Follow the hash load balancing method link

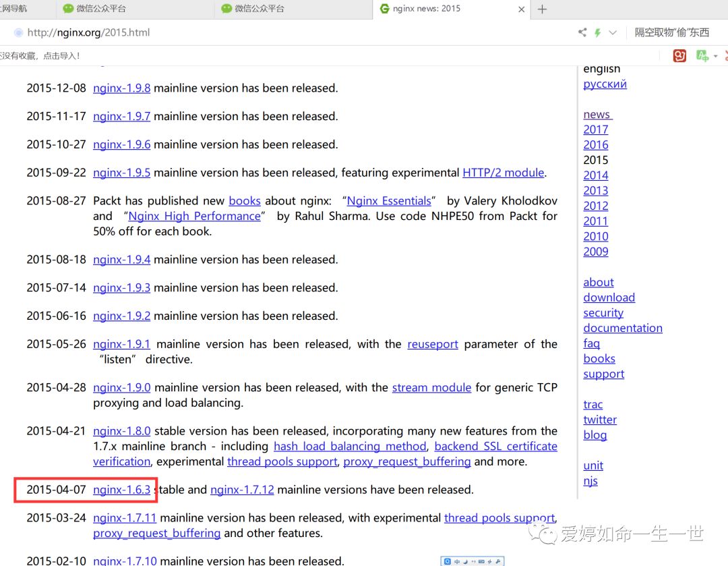[x=350, y=447]
